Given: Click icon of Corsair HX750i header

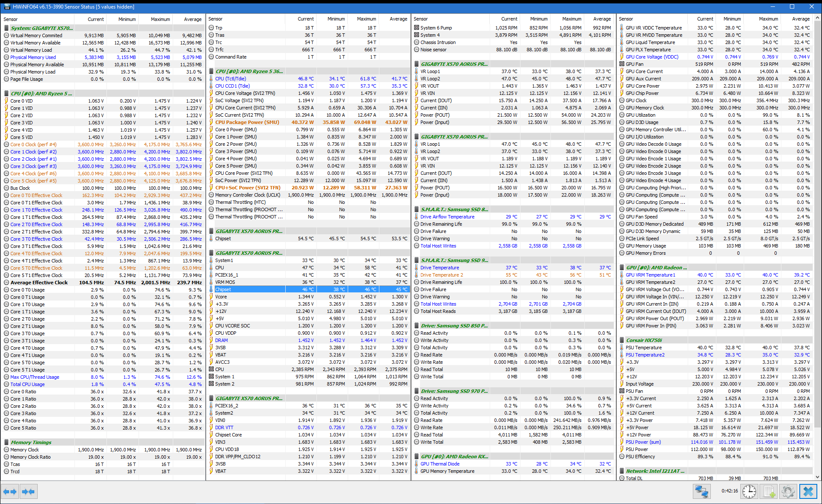Looking at the screenshot, I should (x=622, y=340).
